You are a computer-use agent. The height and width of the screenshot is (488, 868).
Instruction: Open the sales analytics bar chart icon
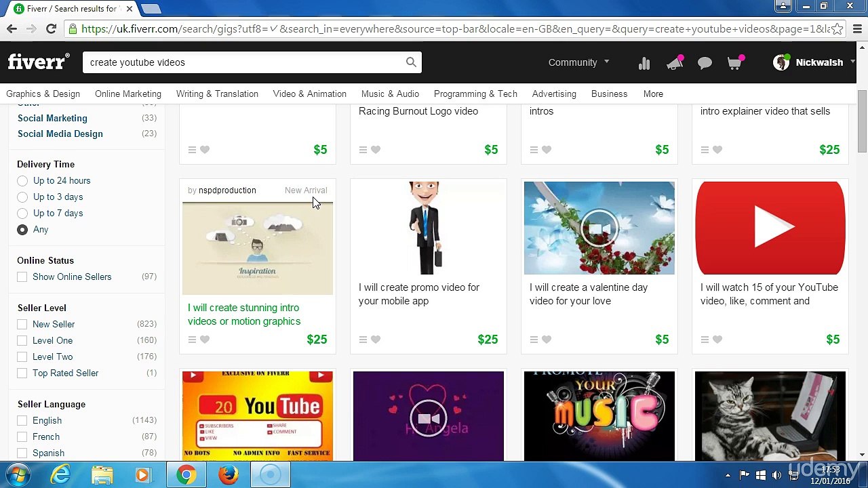(x=644, y=63)
